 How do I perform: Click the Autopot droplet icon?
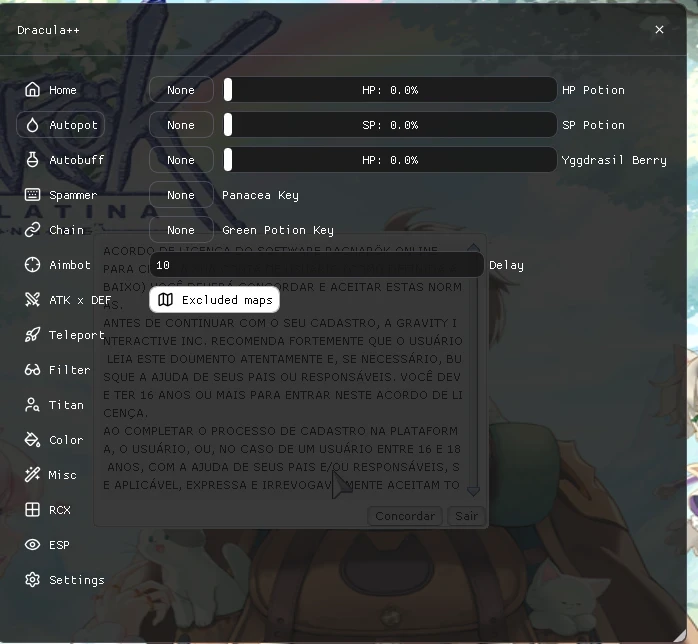pos(32,125)
